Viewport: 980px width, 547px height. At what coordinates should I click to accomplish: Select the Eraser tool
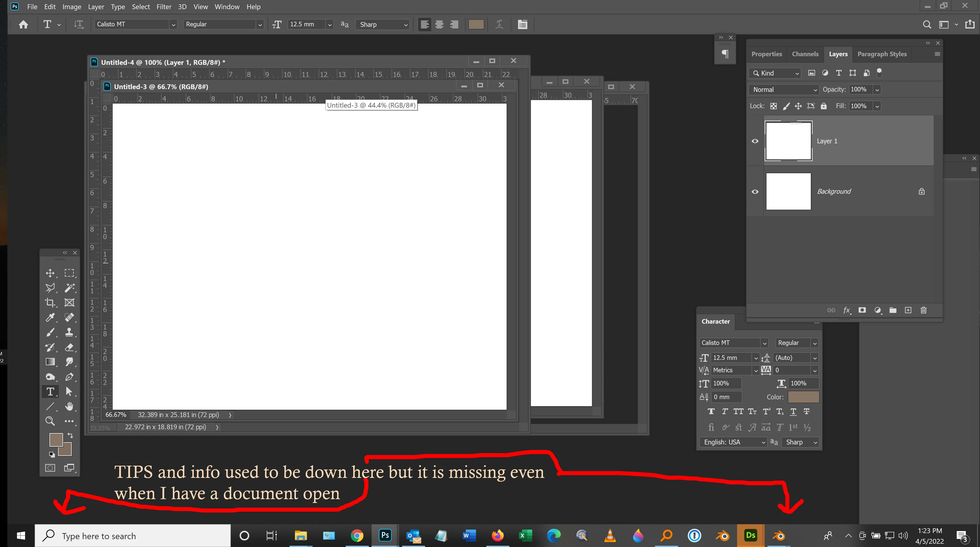[x=69, y=347]
